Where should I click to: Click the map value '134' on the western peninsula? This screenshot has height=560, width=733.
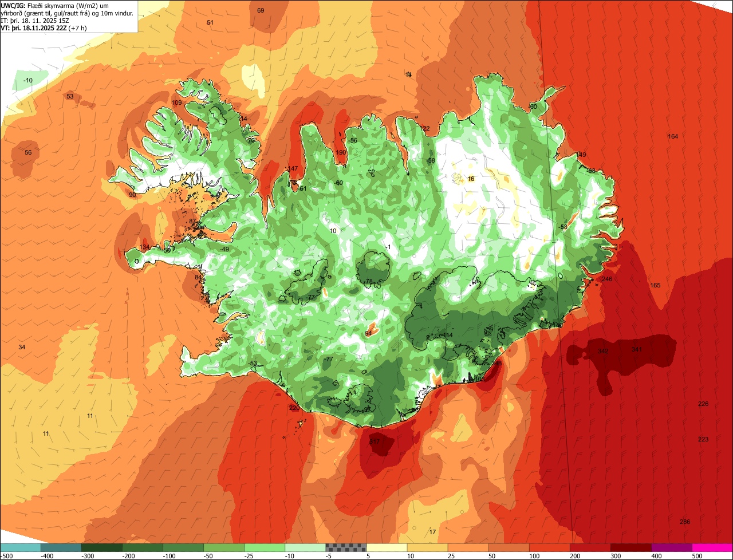145,247
